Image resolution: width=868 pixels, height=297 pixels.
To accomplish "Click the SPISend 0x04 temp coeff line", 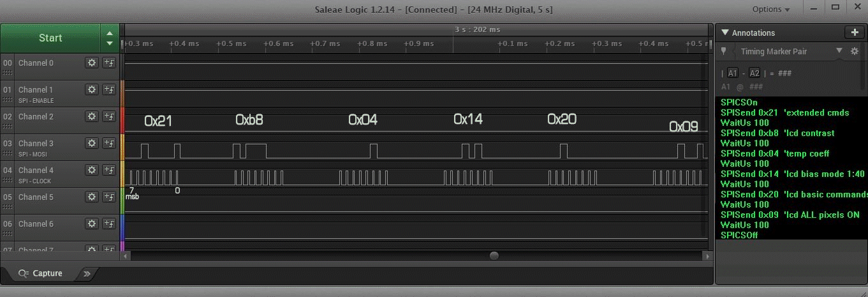I will (x=775, y=153).
